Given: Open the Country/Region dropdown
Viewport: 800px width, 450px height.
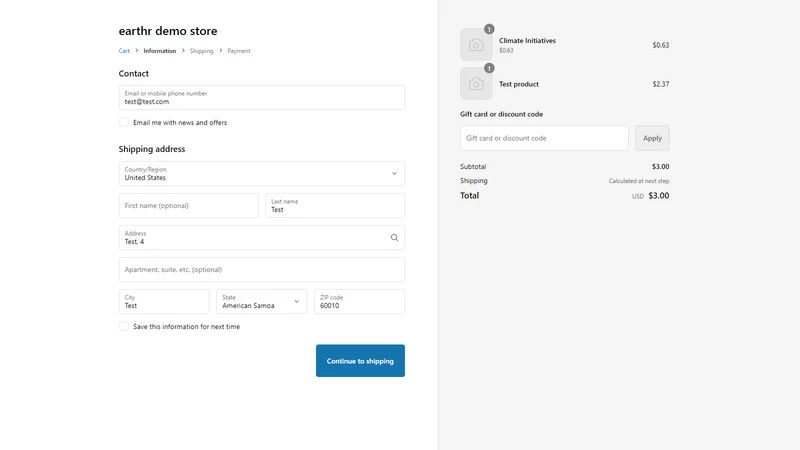Looking at the screenshot, I should point(262,173).
